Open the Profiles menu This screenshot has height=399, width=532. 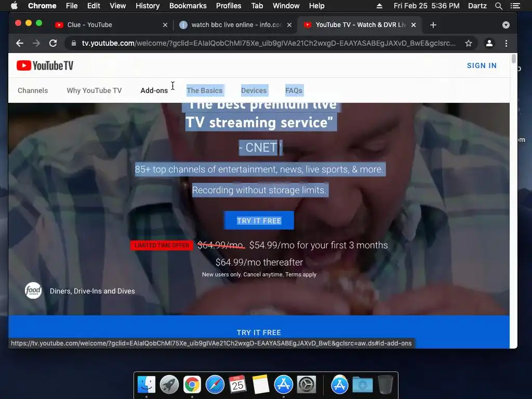(229, 6)
